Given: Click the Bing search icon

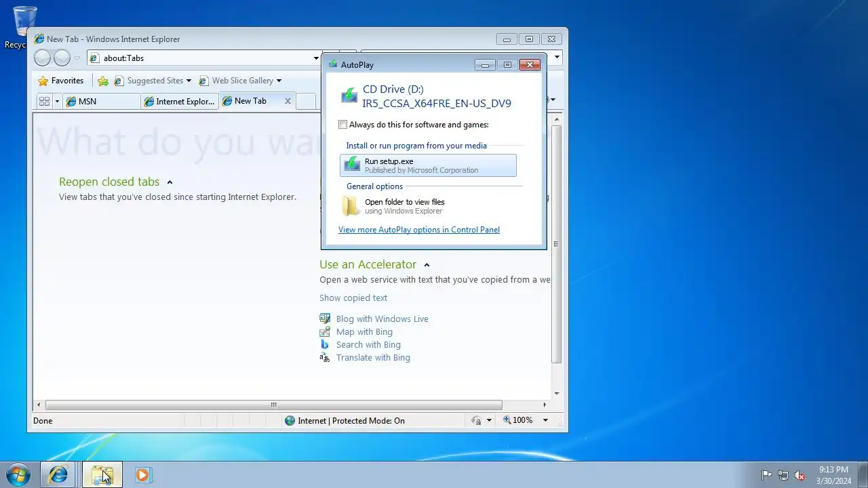Looking at the screenshot, I should coord(325,344).
